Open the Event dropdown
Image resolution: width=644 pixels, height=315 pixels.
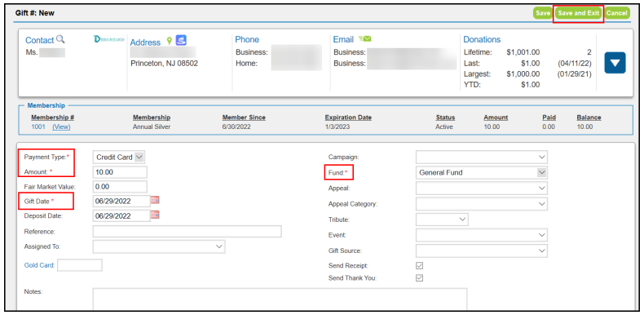(482, 235)
